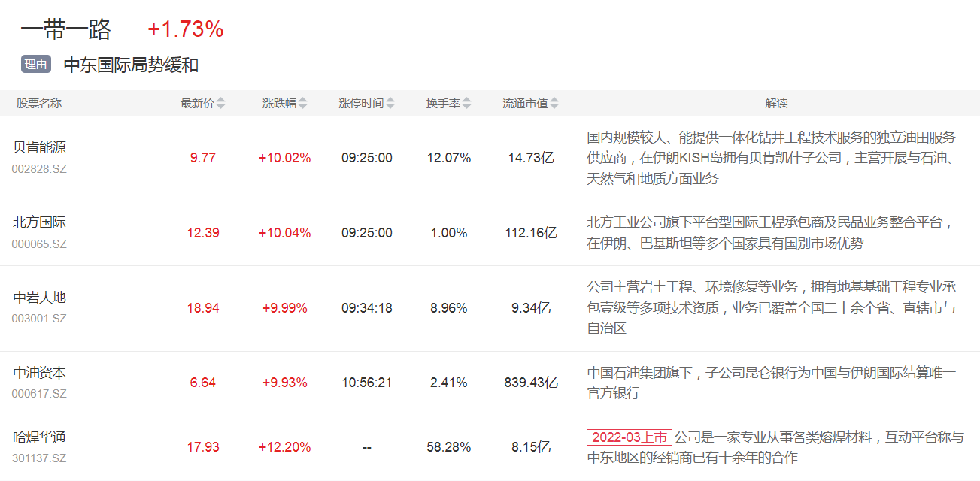Open stock 中油资本

click(x=40, y=373)
